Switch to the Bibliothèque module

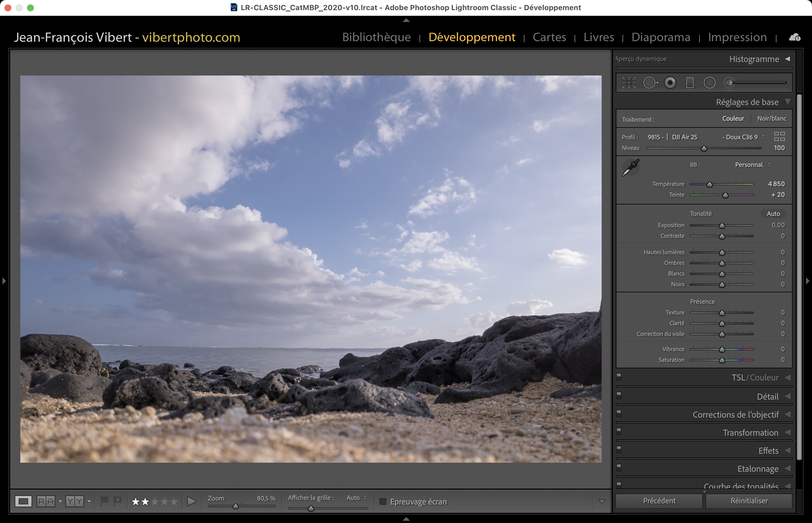pos(376,37)
